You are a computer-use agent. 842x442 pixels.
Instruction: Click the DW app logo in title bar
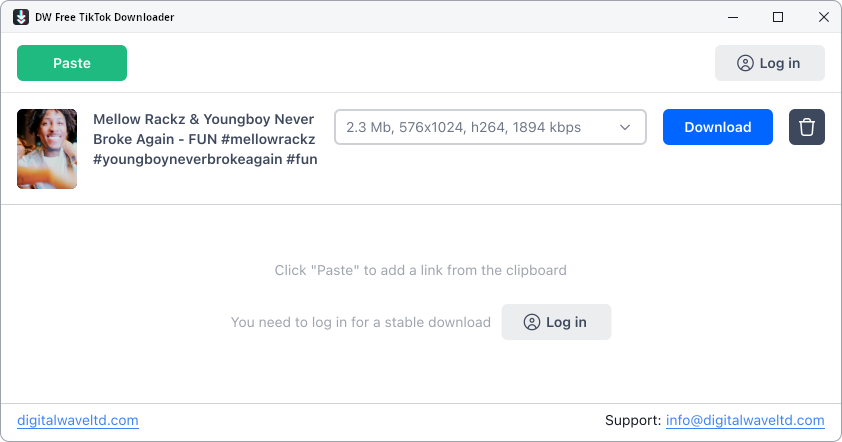tap(20, 17)
